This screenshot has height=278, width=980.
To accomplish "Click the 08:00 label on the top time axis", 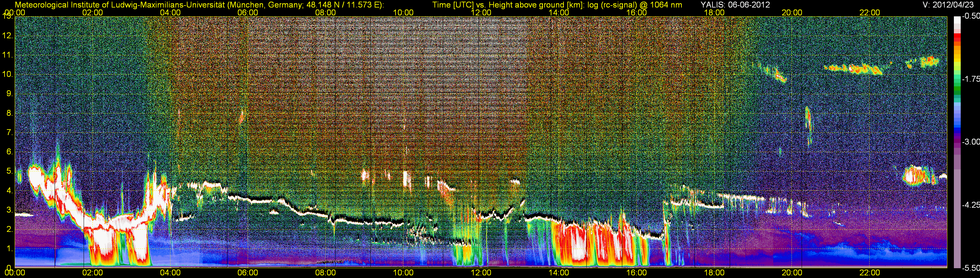I will coord(326,12).
